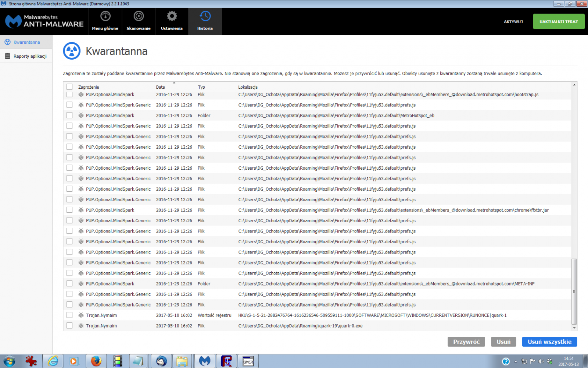Click the path ending in MetroHotspot_eb

[x=336, y=116]
